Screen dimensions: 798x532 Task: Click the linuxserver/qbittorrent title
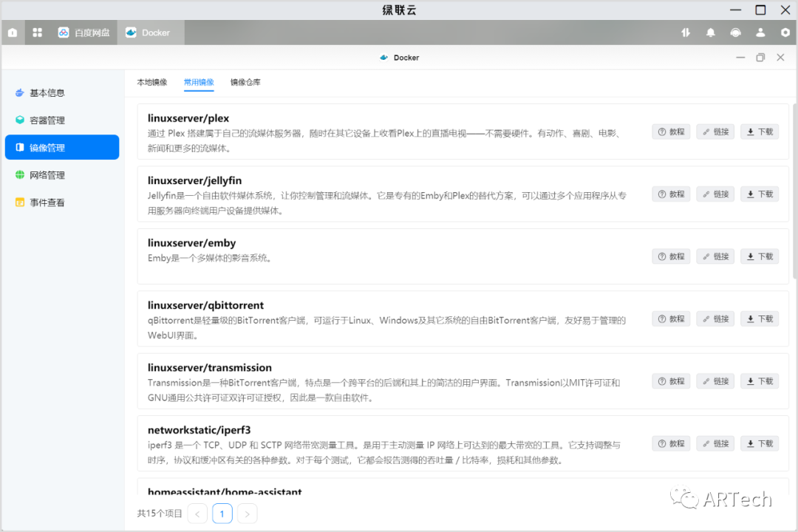[x=205, y=305]
